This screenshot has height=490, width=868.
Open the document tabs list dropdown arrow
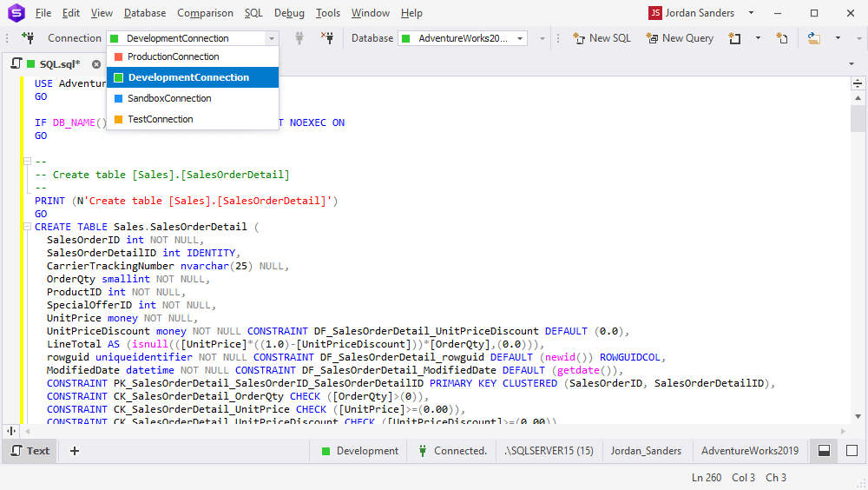pyautogui.click(x=852, y=64)
